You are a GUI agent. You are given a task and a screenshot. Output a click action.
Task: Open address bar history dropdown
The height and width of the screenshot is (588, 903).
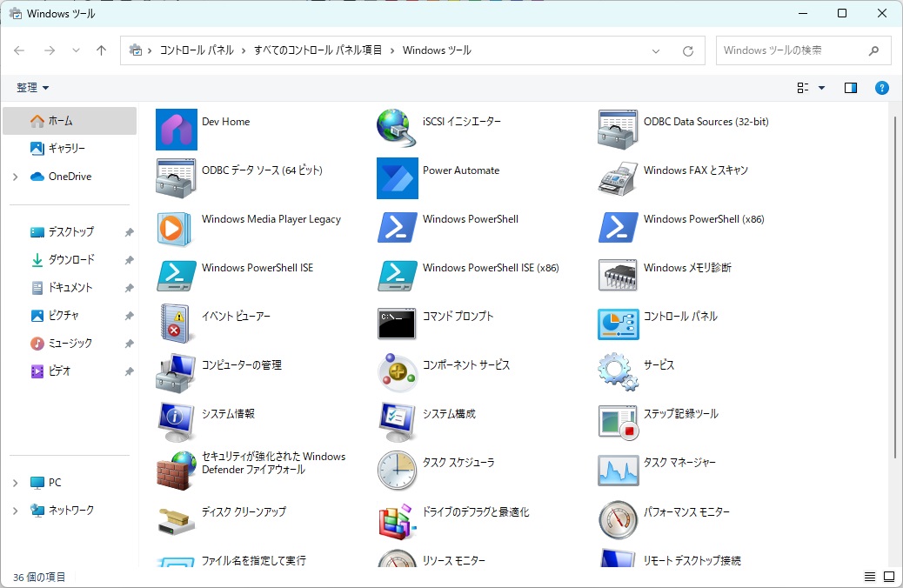655,50
